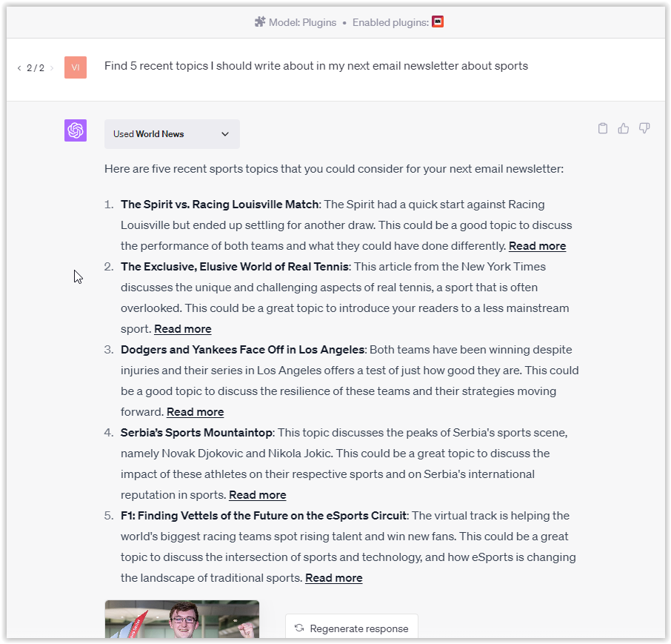Click the Dodgers and Yankees bold heading
This screenshot has width=671, height=644.
click(x=242, y=350)
